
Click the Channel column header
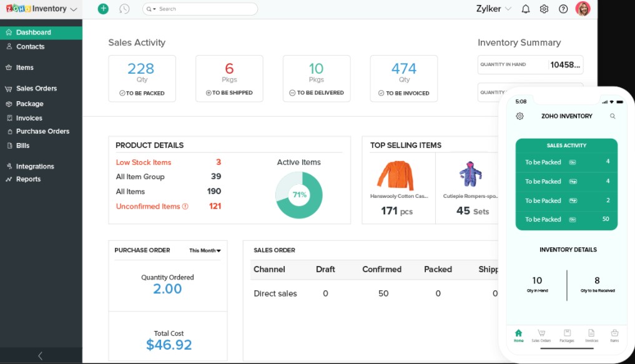coord(269,270)
